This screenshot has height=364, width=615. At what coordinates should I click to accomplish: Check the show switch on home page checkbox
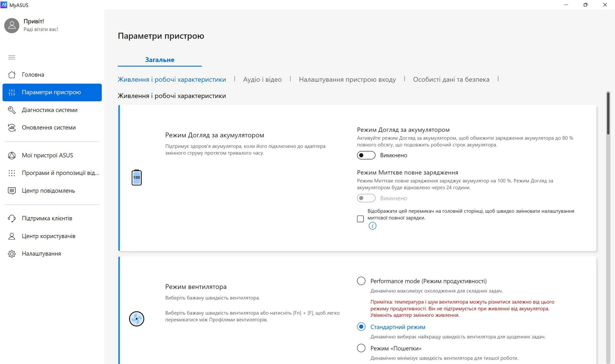(x=360, y=219)
